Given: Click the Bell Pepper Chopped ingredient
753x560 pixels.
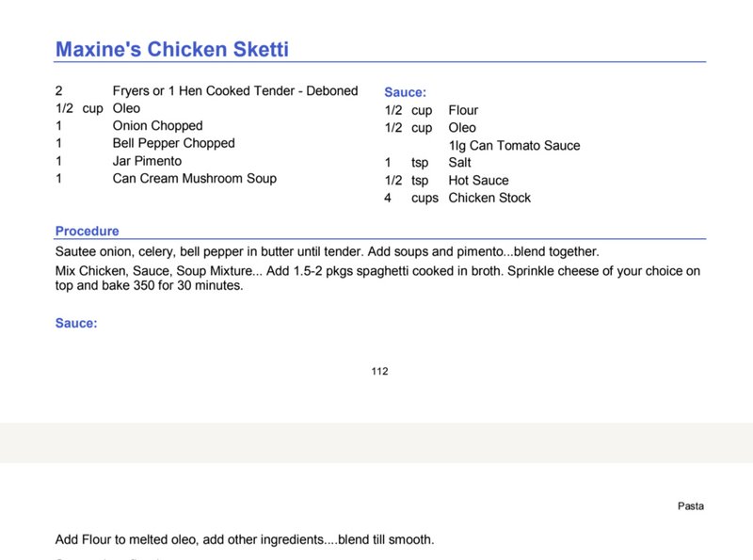Looking at the screenshot, I should [x=173, y=143].
